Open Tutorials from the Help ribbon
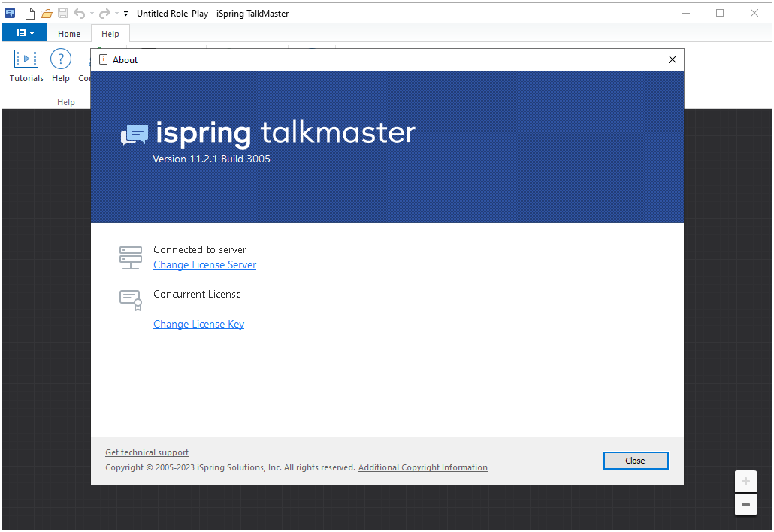Image resolution: width=774 pixels, height=532 pixels. tap(26, 65)
